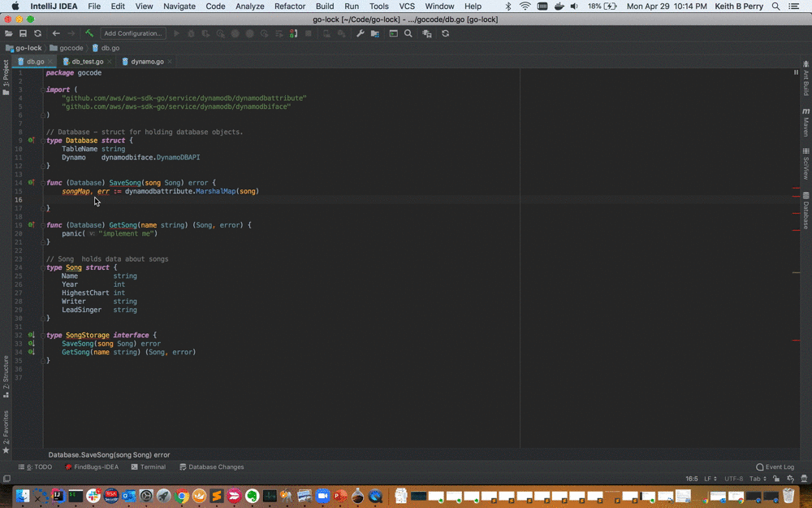Open the Refactor menu

coord(290,6)
